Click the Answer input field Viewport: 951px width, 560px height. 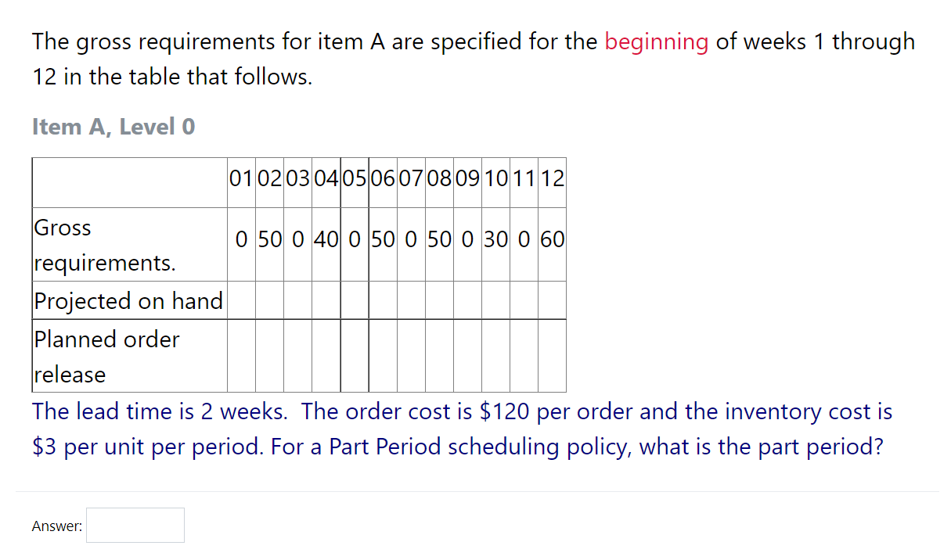tap(135, 525)
